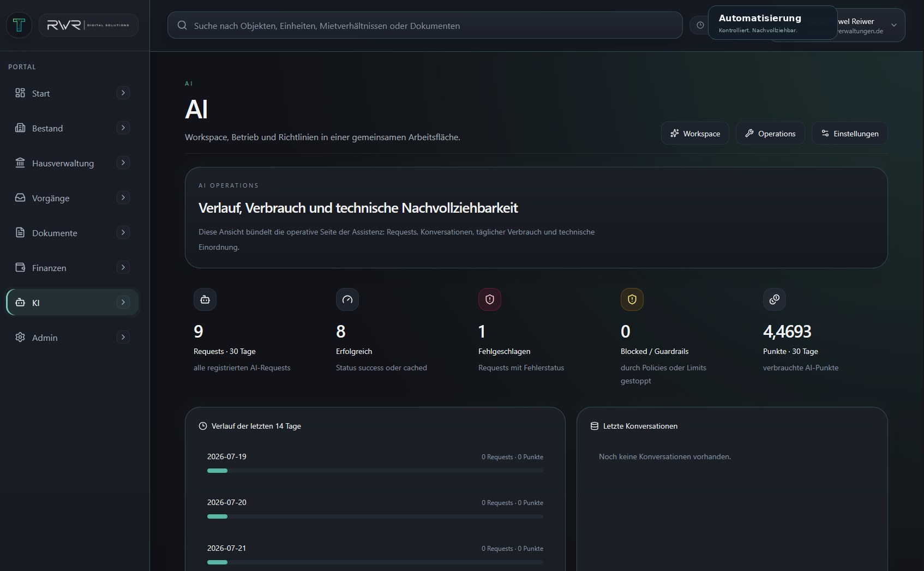Click the date 2026-07-20

pyautogui.click(x=227, y=502)
